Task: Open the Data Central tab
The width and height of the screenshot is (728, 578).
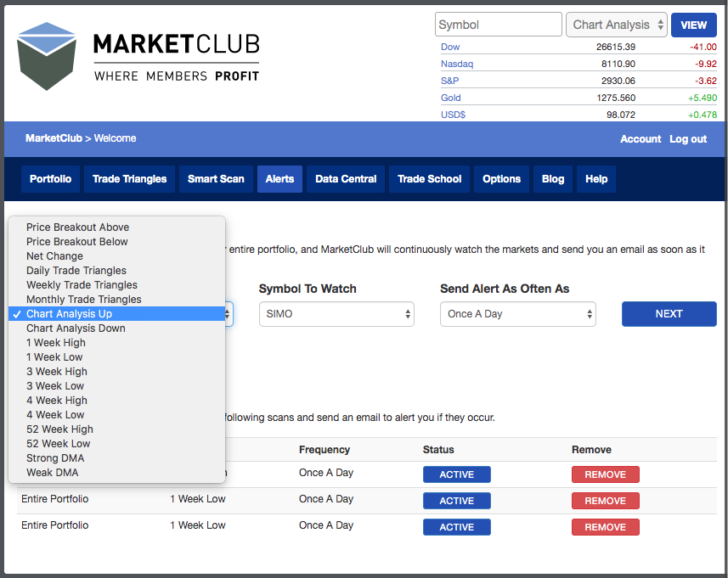Action: 346,179
